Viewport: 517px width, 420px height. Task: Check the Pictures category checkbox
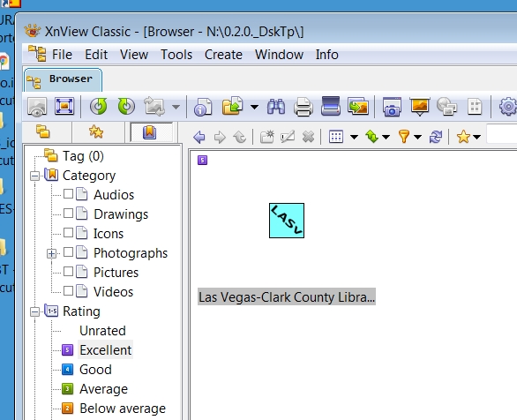68,271
